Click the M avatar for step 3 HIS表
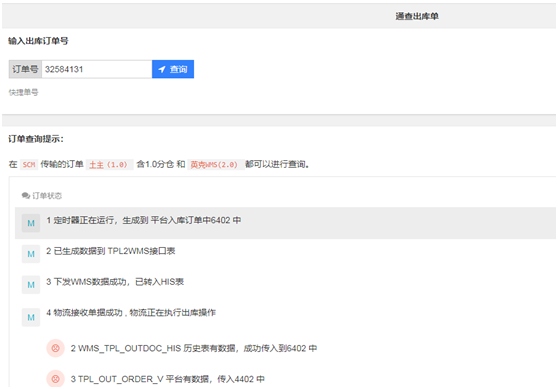Viewport: 558px width, 389px height. pyautogui.click(x=31, y=285)
